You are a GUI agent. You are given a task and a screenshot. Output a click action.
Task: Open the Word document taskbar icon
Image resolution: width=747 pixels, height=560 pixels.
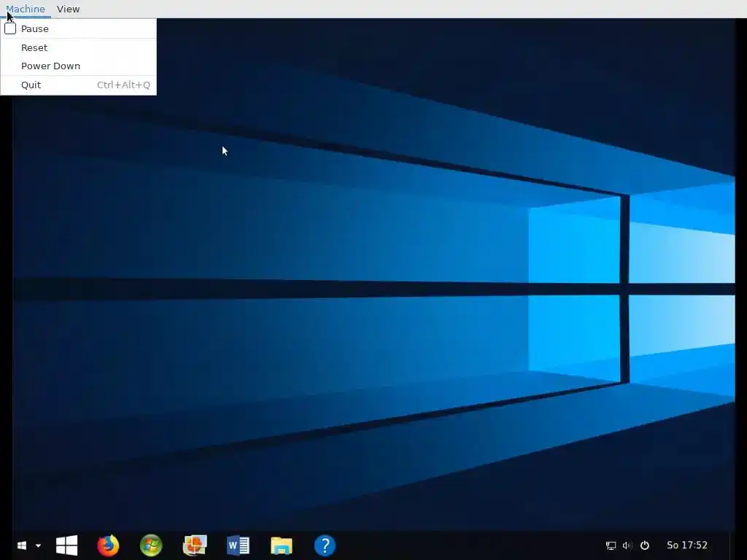tap(239, 545)
